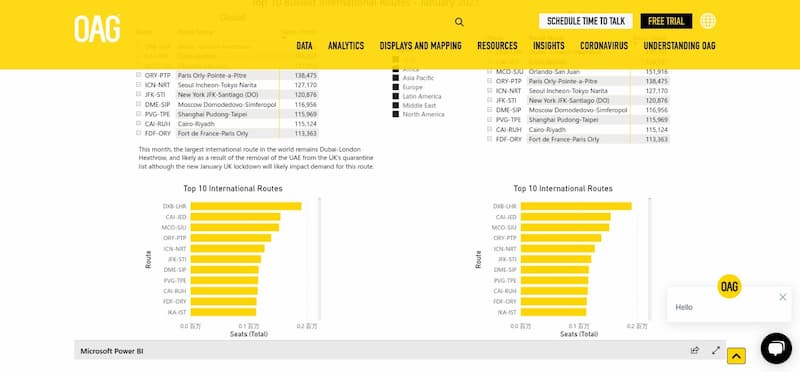Open the Analytics menu
The height and width of the screenshot is (372, 800).
(346, 46)
